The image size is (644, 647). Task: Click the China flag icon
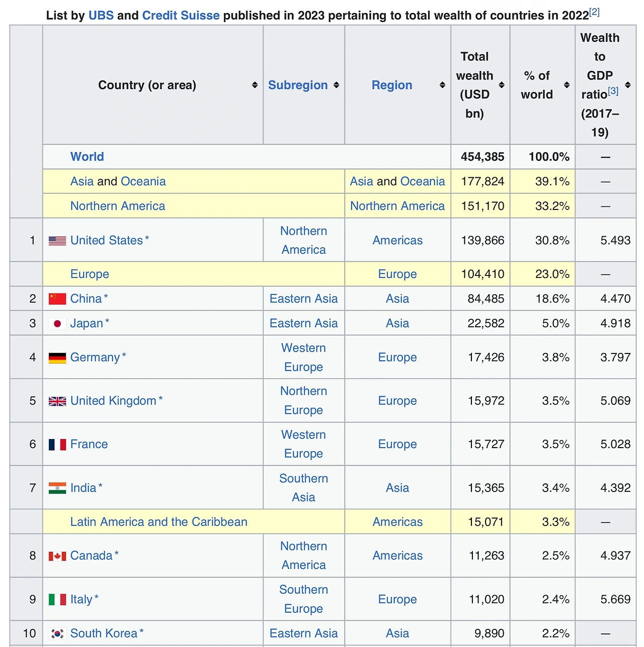pyautogui.click(x=57, y=299)
